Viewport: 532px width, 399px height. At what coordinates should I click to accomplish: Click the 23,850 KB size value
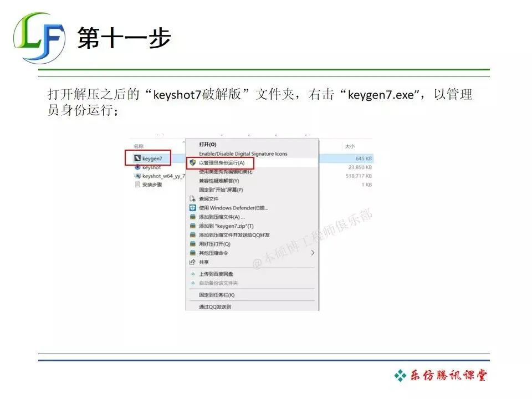tap(360, 167)
